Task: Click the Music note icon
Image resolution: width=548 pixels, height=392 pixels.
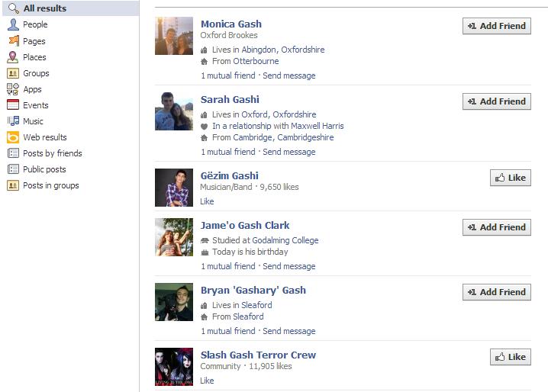Action: pos(13,121)
